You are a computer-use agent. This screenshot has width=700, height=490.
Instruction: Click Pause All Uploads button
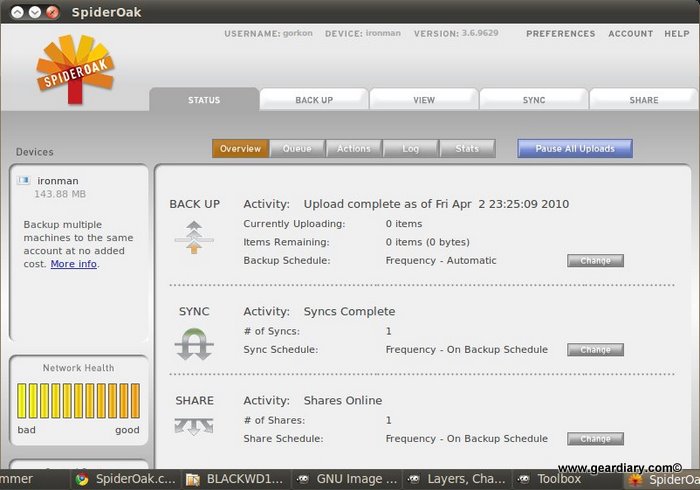coord(575,149)
